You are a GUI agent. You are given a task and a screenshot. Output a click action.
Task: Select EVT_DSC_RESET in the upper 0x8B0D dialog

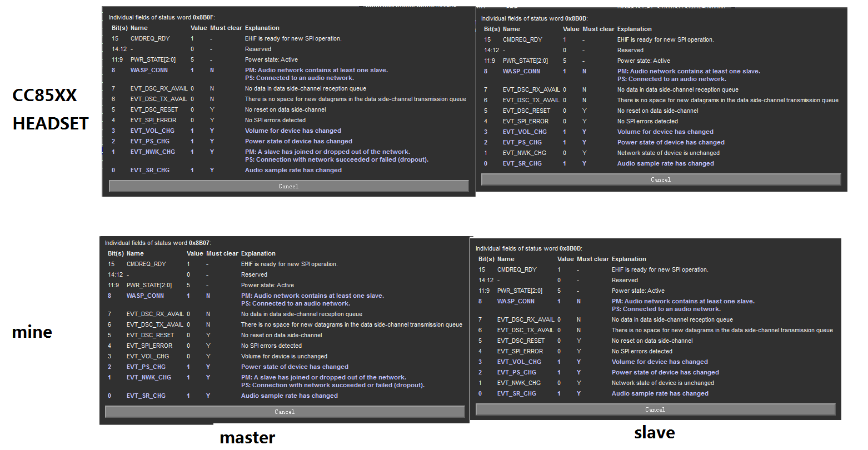526,111
